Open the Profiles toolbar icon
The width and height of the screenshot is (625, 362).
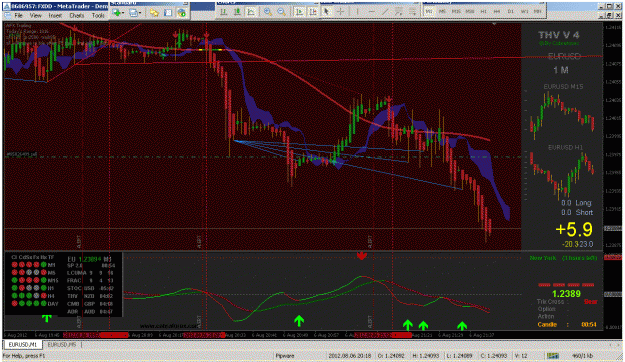click(x=133, y=13)
